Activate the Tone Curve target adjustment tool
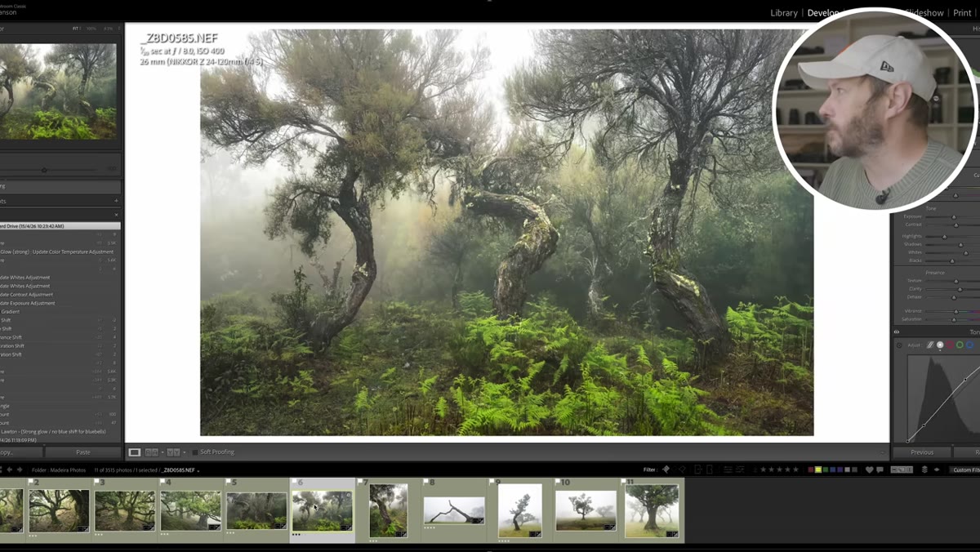980x552 pixels. (x=900, y=345)
